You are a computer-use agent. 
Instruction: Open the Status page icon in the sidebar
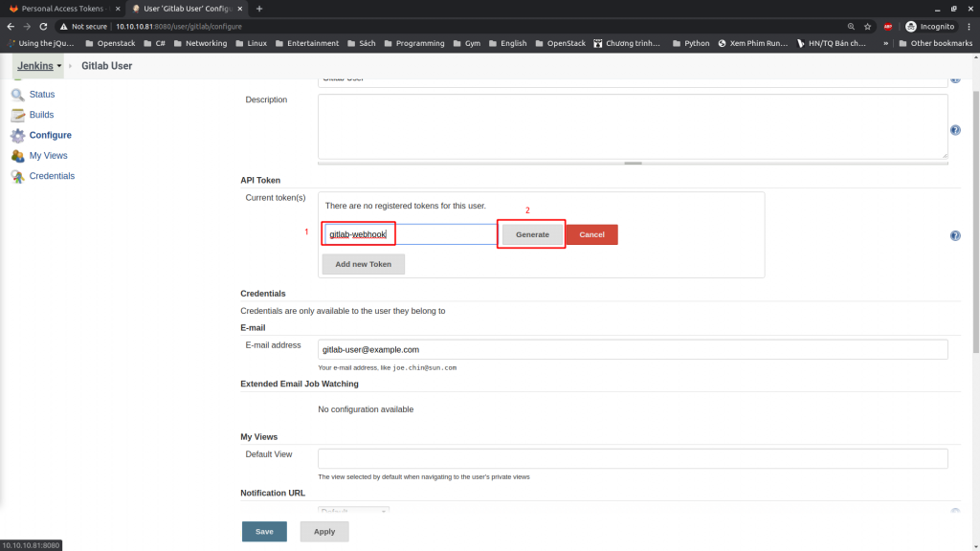17,95
